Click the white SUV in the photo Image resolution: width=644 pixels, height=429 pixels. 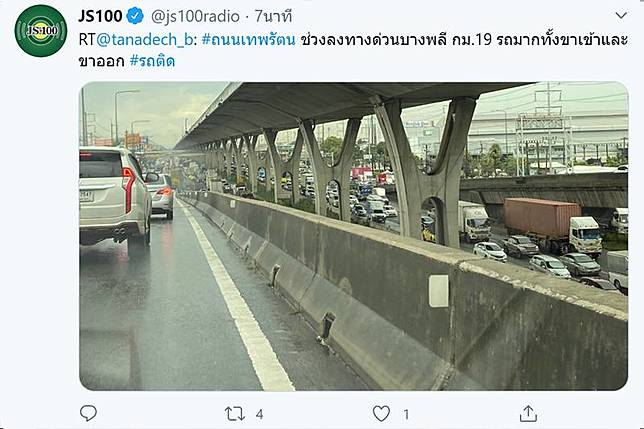(115, 199)
